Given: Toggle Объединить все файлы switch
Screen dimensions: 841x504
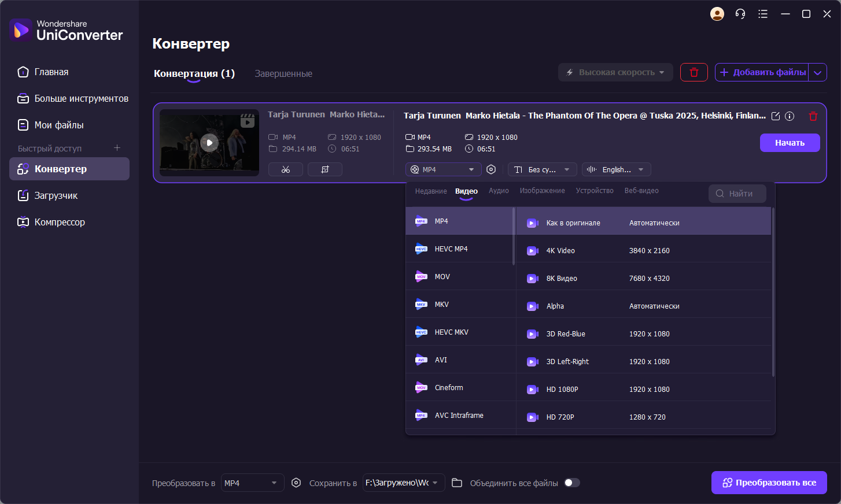Looking at the screenshot, I should point(572,483).
